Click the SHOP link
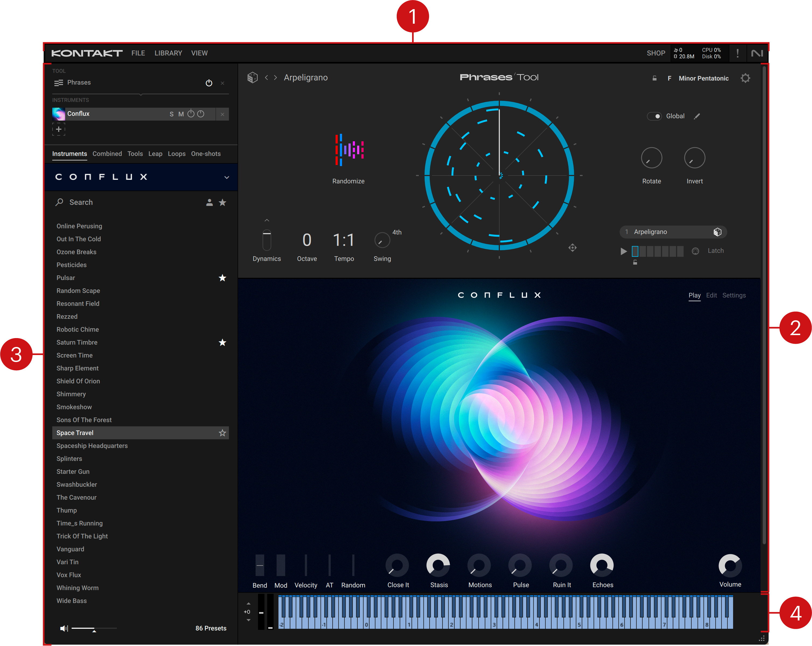Screen dimensions: 812x646 point(656,53)
